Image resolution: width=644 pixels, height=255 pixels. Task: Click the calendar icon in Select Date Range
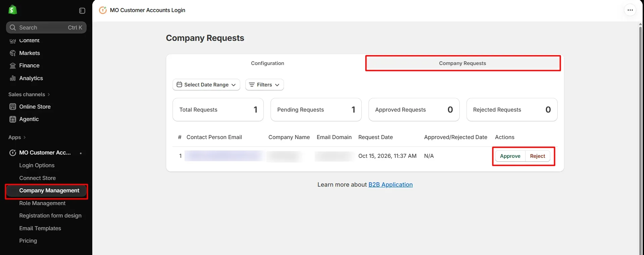tap(179, 84)
